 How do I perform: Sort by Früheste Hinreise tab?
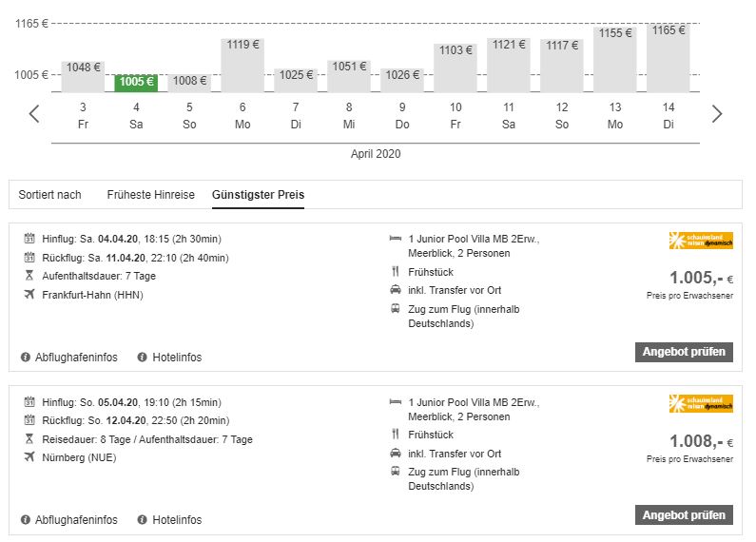pos(150,195)
